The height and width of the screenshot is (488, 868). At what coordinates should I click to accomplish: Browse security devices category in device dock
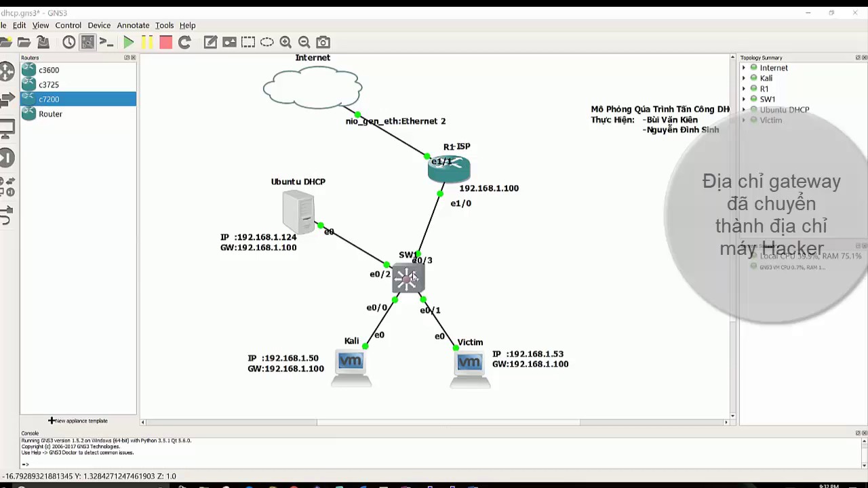[6, 158]
